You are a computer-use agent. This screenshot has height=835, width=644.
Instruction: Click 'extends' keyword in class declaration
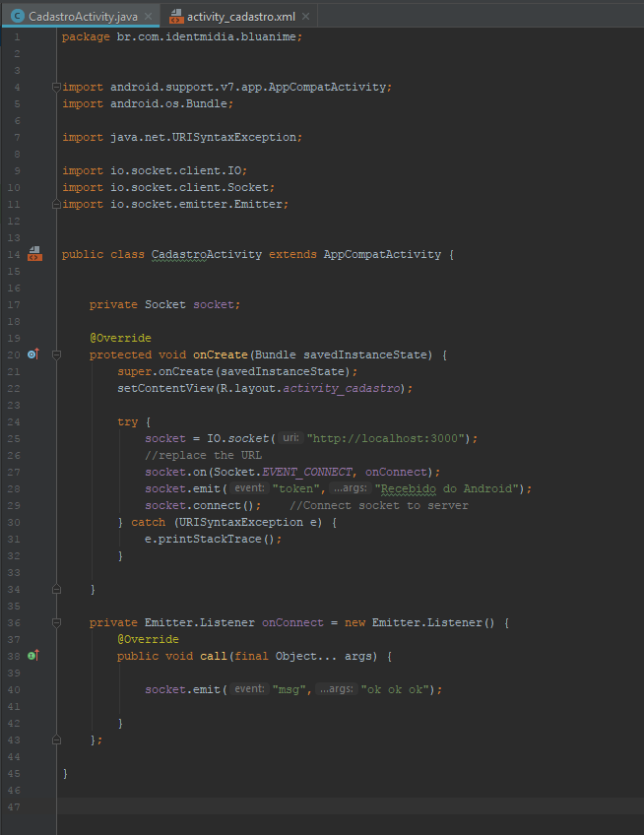[x=292, y=254]
